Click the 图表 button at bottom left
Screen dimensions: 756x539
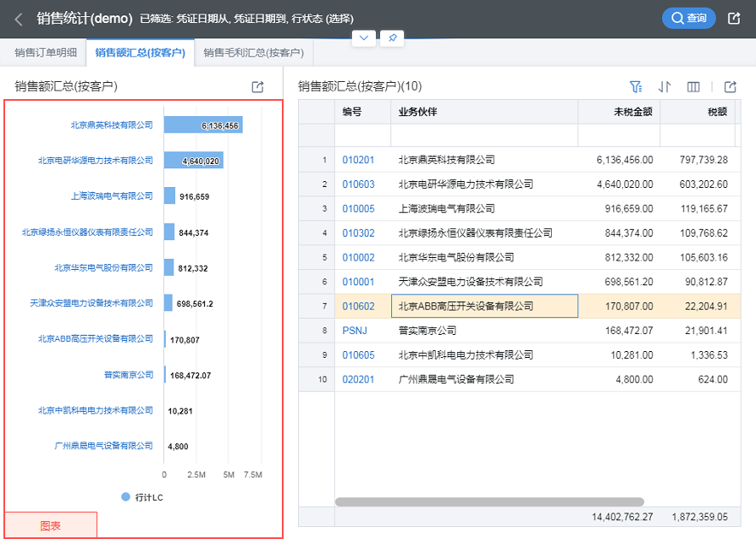coord(50,525)
